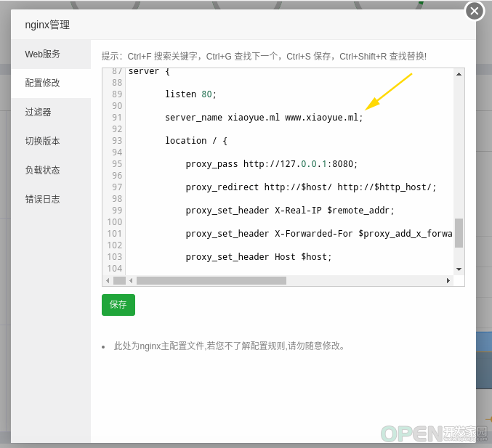Screen dimensions: 492x448
Task: Click the horizontal scrollbar thumb in editor
Action: pos(211,280)
